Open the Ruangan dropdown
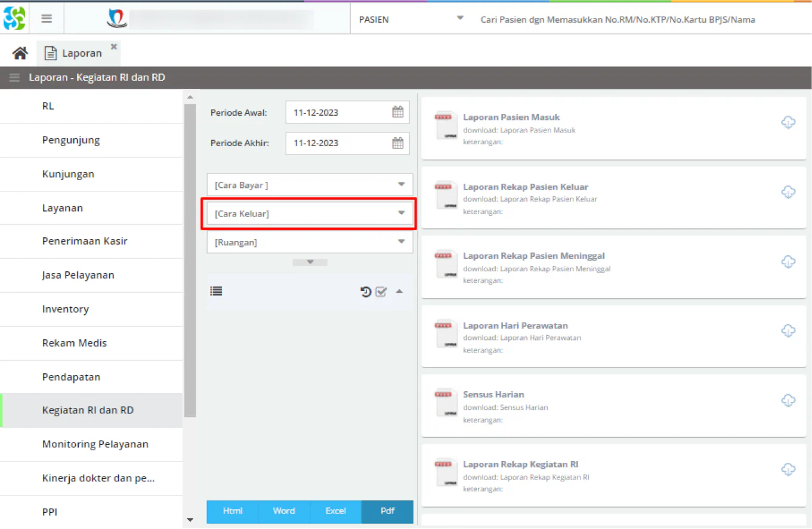The width and height of the screenshot is (812, 529). 310,242
